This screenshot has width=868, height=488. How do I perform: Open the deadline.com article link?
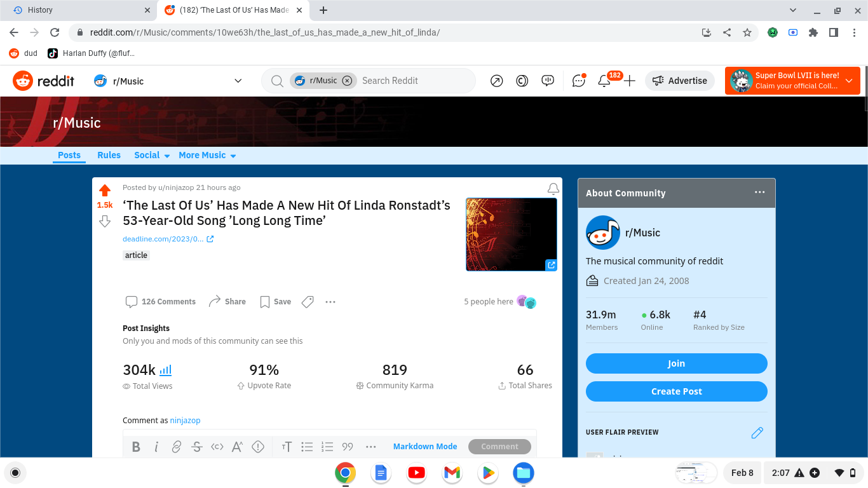click(x=164, y=238)
